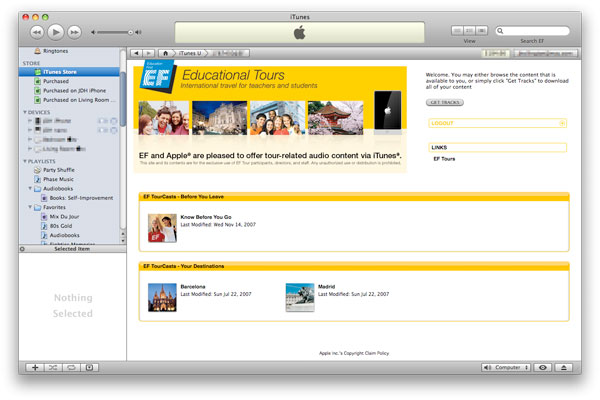Viewport: 600px width, 400px height.
Task: Select Ringtones in the sidebar
Action: (56, 51)
